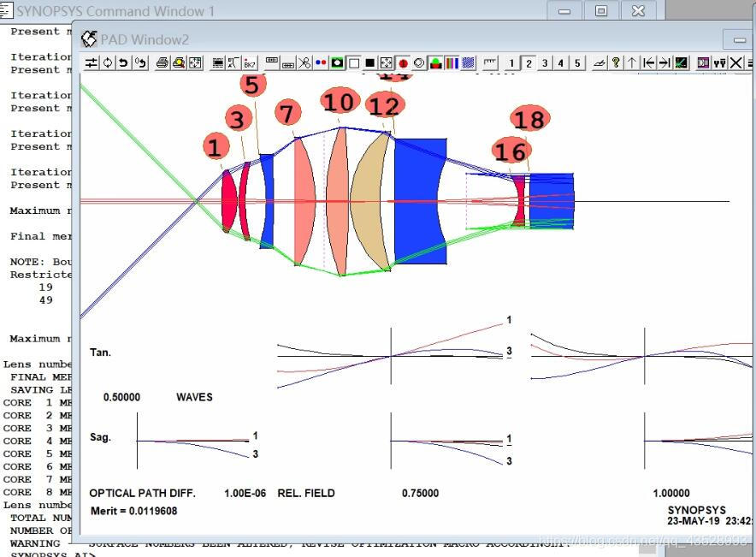
Task: Toggle the red circle numbering icon
Action: click(403, 62)
